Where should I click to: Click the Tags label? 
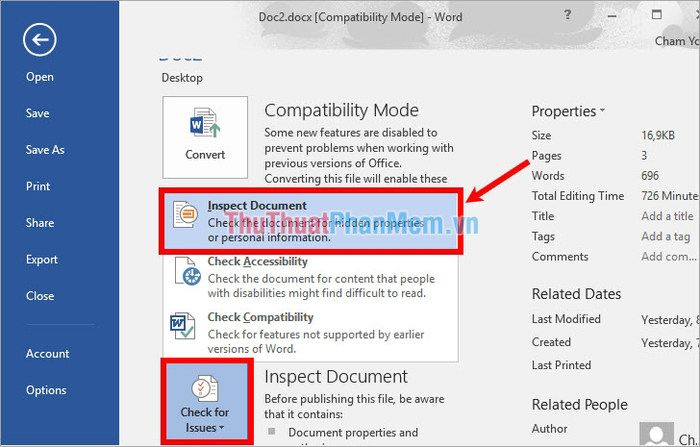coord(543,236)
